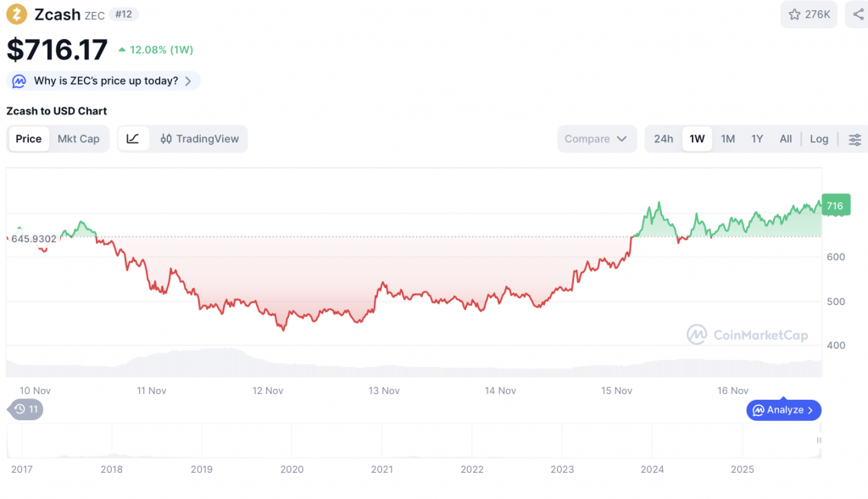Click the range slider handle on timeline
868x499 pixels.
[819, 440]
